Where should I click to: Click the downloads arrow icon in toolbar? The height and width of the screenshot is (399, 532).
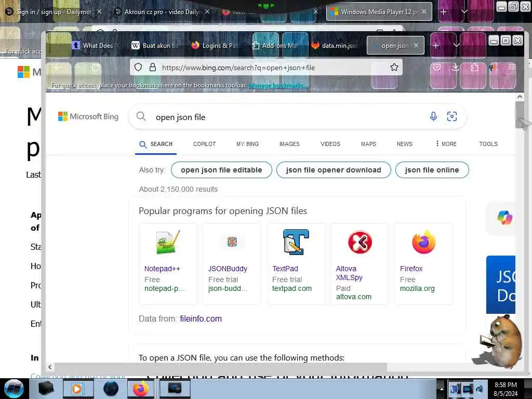click(455, 68)
